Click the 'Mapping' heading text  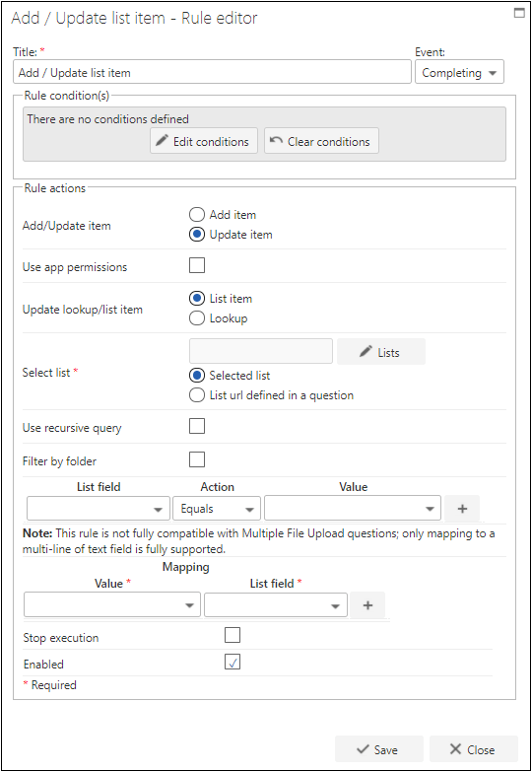pos(185,567)
